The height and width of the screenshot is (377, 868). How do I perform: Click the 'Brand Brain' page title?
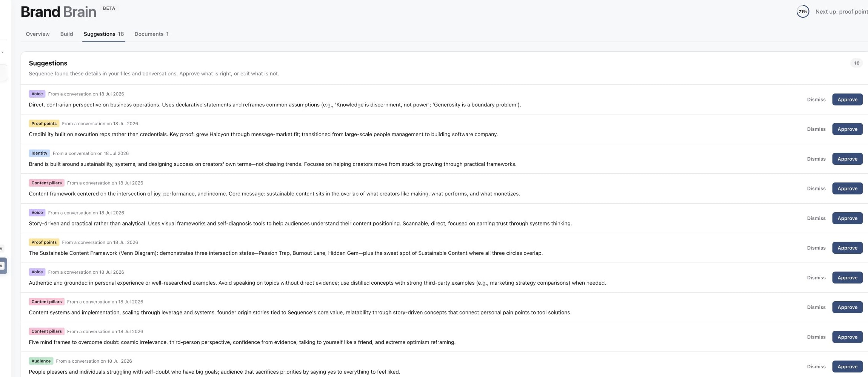[x=58, y=12]
